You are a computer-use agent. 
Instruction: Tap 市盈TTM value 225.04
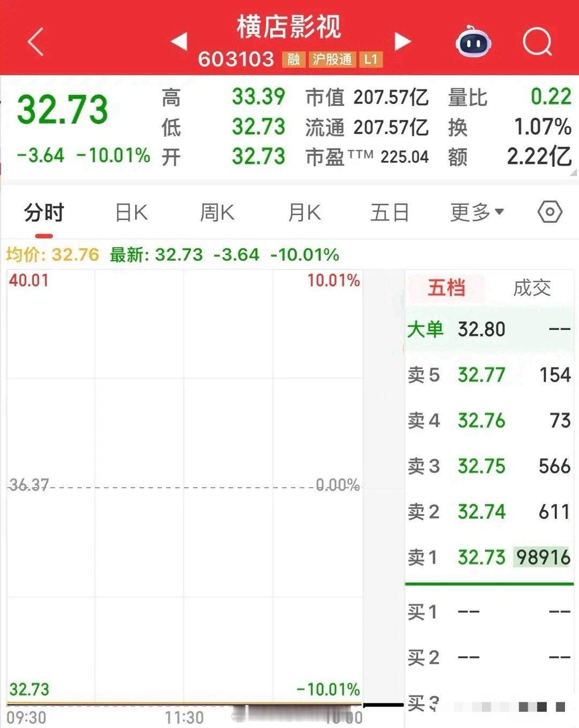click(405, 157)
